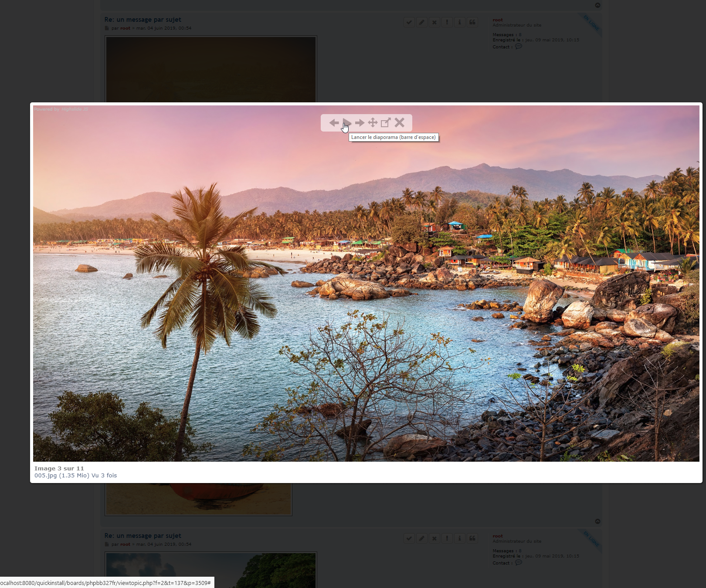Screen dimensions: 706x588
Task: Click the enlarged beach photo 005.jpg
Action: click(x=366, y=305)
